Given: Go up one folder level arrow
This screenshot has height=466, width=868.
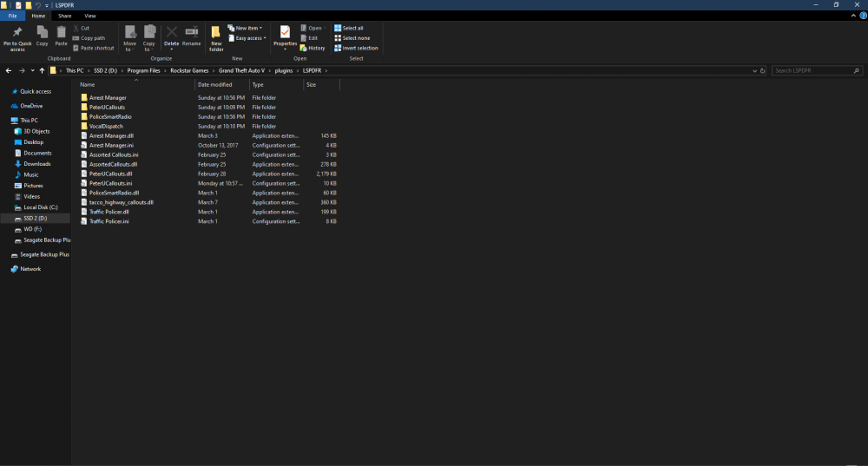Looking at the screenshot, I should pos(42,71).
